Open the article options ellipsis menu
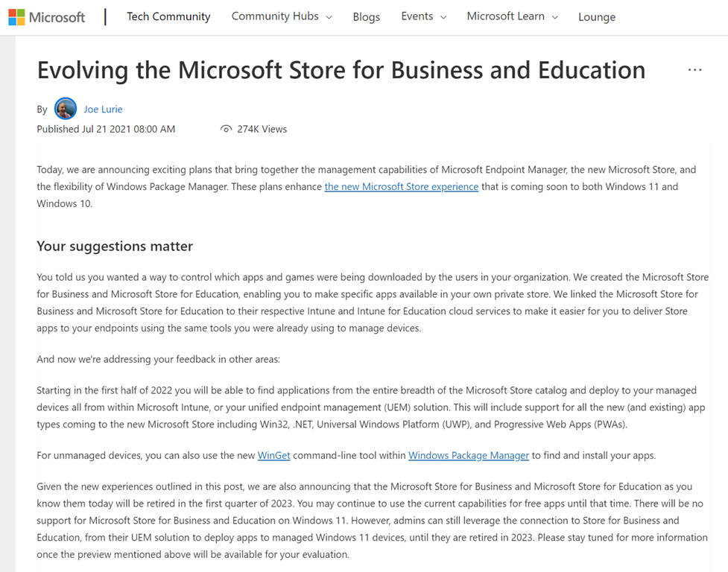Image resolution: width=728 pixels, height=572 pixels. [x=694, y=70]
